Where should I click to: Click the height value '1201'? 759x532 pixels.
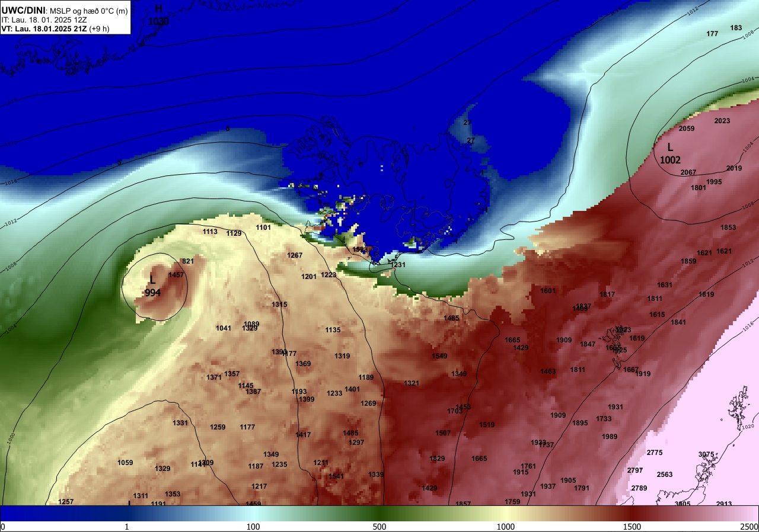(309, 277)
